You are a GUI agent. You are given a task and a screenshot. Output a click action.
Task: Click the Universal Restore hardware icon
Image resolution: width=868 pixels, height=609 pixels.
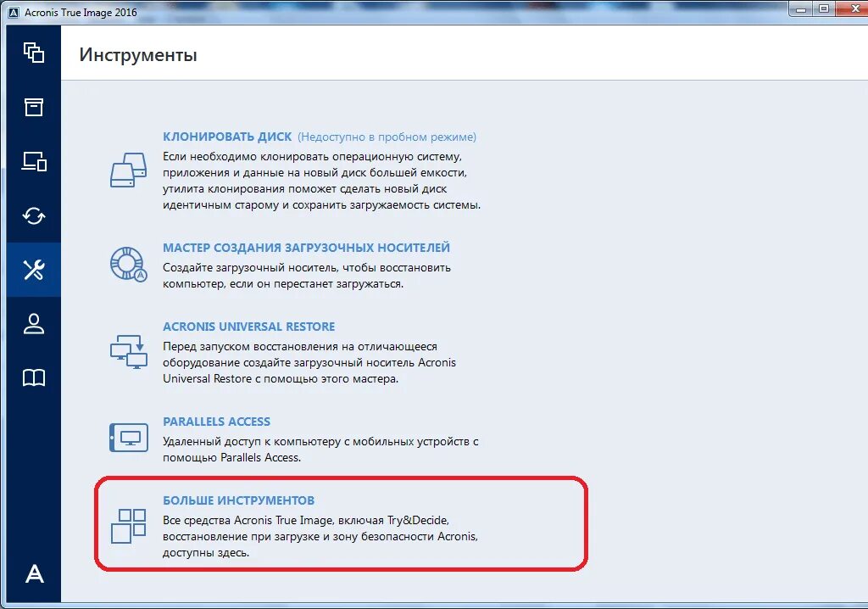coord(128,353)
